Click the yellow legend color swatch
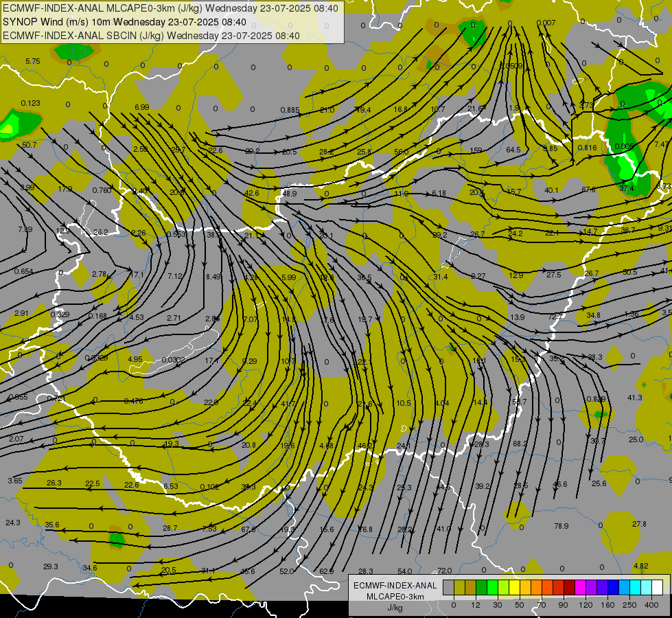This screenshot has width=672, height=618. [514, 587]
